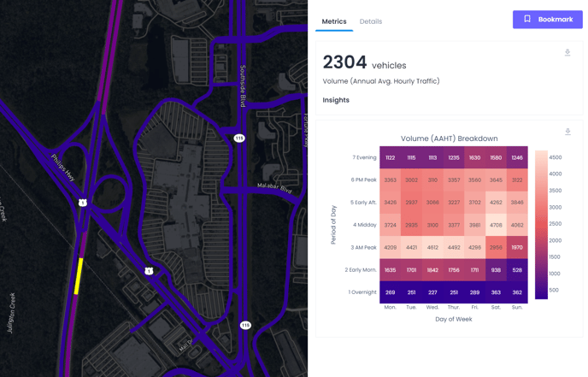
Task: Pick the 4262 Saturday Early Afternoon cell
Action: click(x=496, y=203)
